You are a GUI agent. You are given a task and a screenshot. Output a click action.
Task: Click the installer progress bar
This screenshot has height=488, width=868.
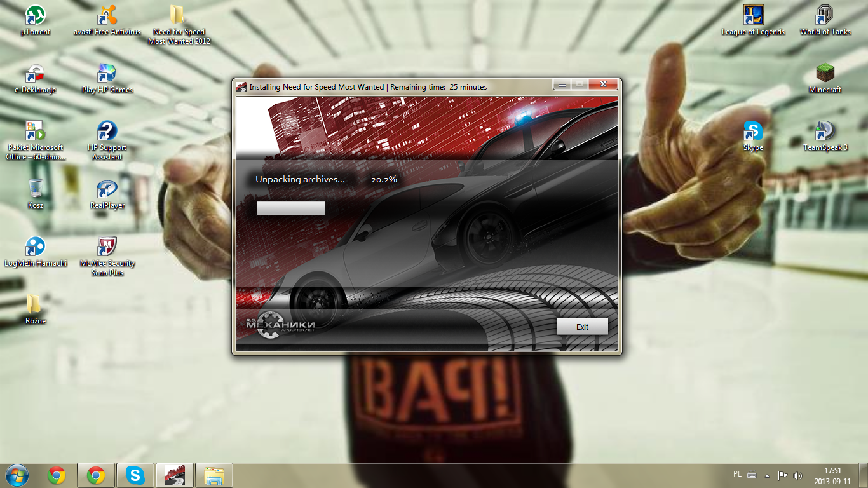coord(291,208)
